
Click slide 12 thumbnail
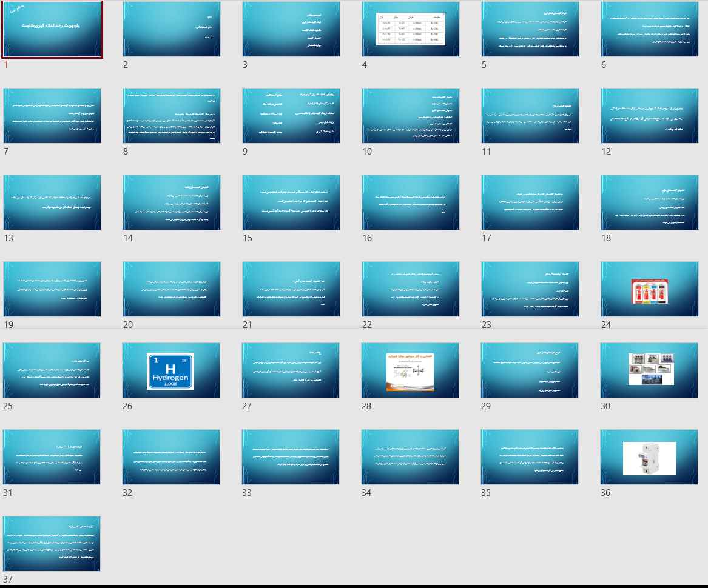(x=649, y=116)
